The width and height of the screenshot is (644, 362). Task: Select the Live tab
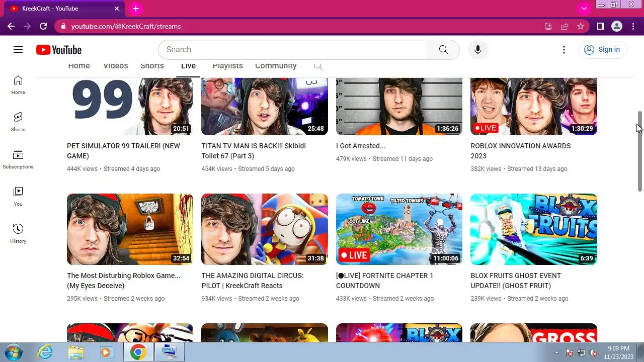point(188,66)
